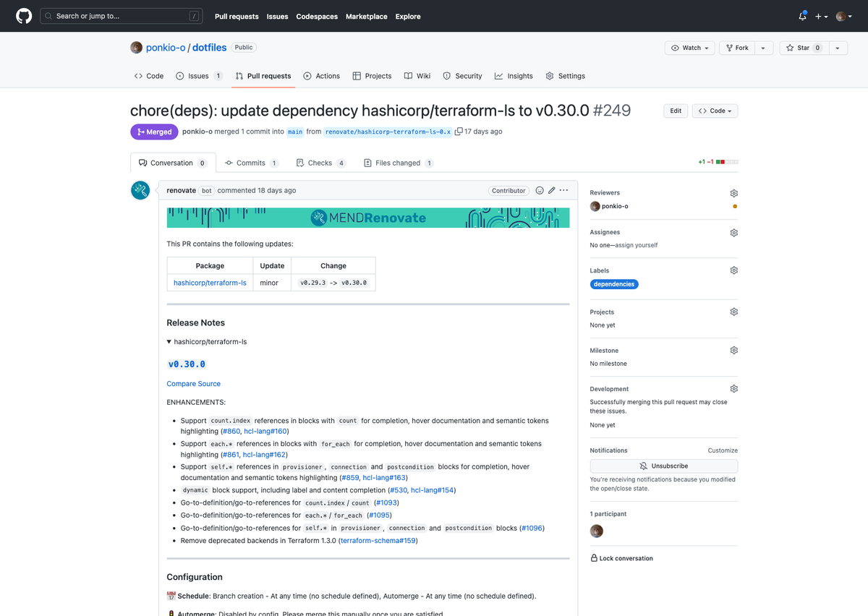Screen dimensions: 868x616
Task: Open Explore in the top header
Action: tap(408, 16)
